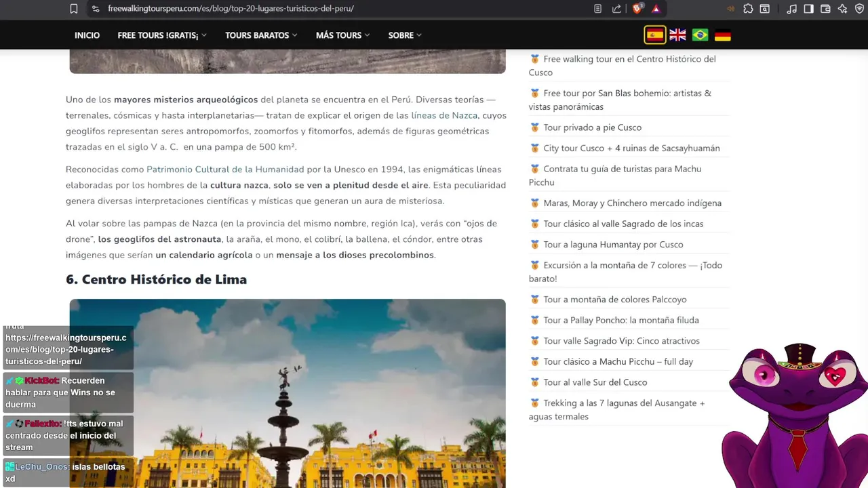Click Failexito chat message in overlay
Image resolution: width=868 pixels, height=488 pixels.
point(68,435)
